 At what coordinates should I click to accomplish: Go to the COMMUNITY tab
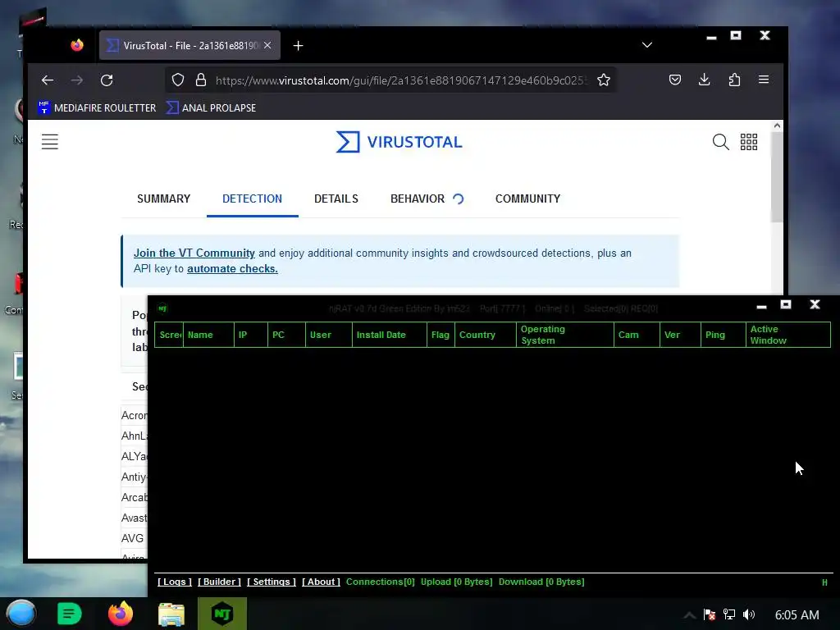527,199
